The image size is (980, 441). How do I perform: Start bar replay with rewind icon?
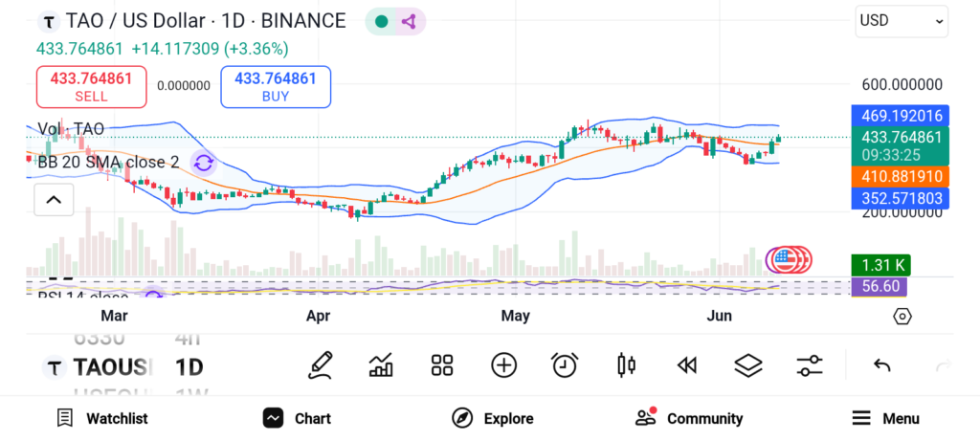[686, 364]
